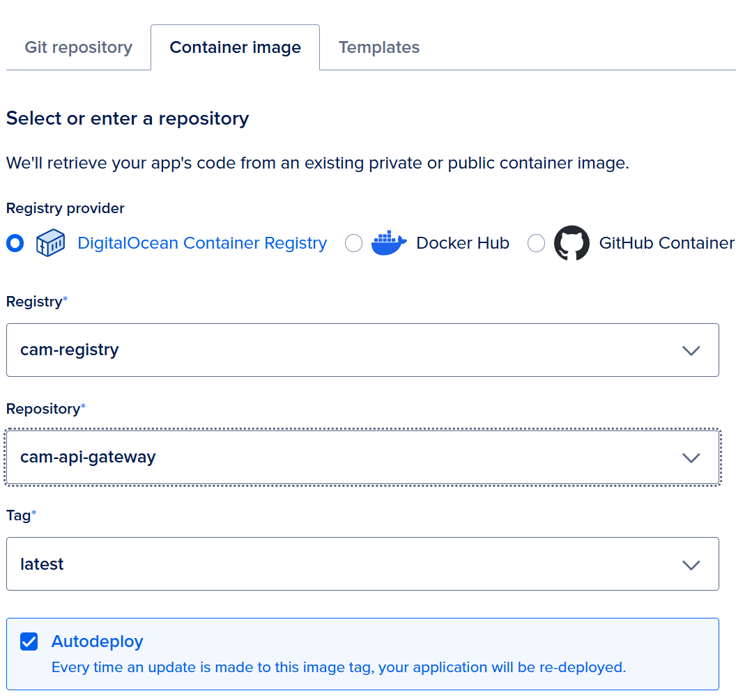This screenshot has width=736, height=700.
Task: Click the chevron arrow in Repository field
Action: (691, 458)
